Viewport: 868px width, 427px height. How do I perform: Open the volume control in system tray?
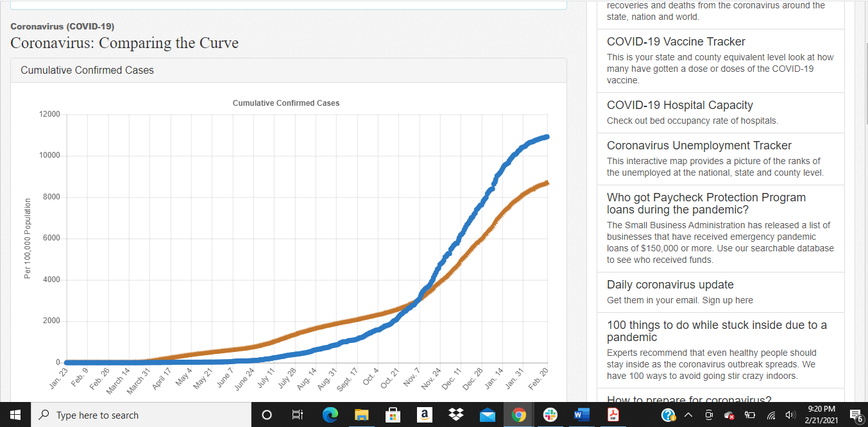click(x=790, y=415)
